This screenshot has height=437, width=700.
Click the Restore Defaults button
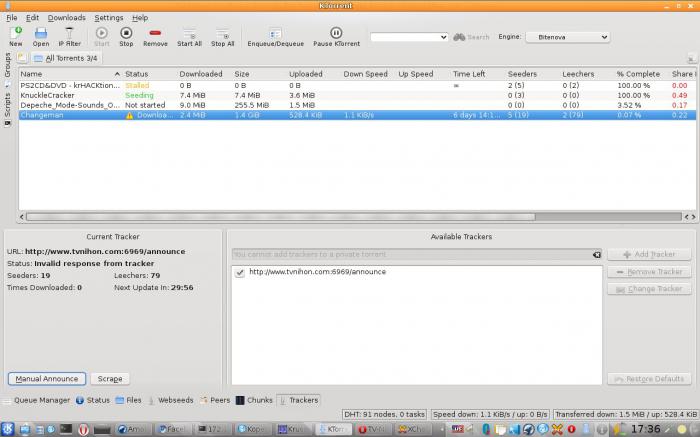[649, 379]
